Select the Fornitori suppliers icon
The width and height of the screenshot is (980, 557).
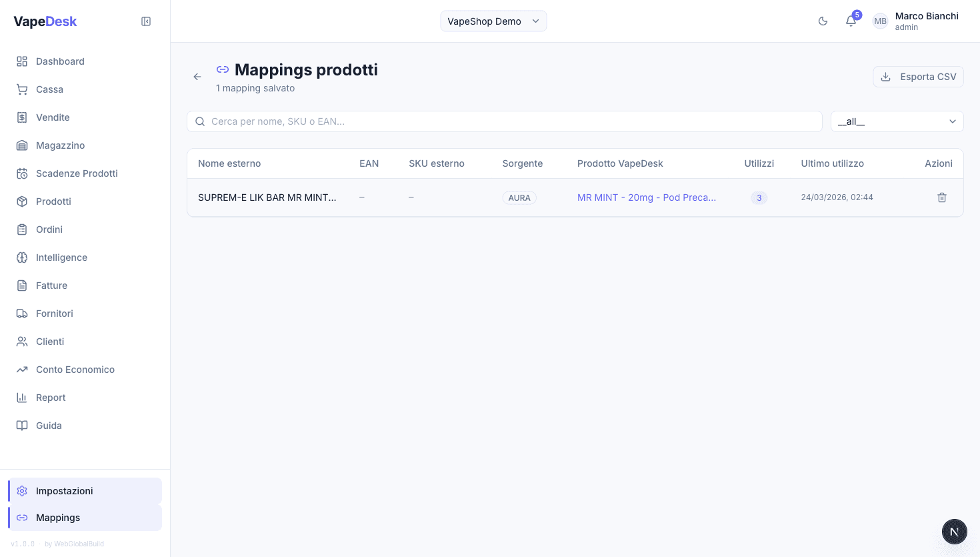tap(21, 313)
